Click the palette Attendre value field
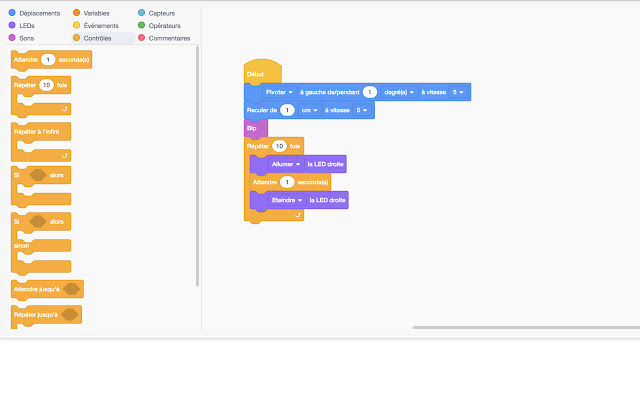640x400 pixels. (48, 60)
